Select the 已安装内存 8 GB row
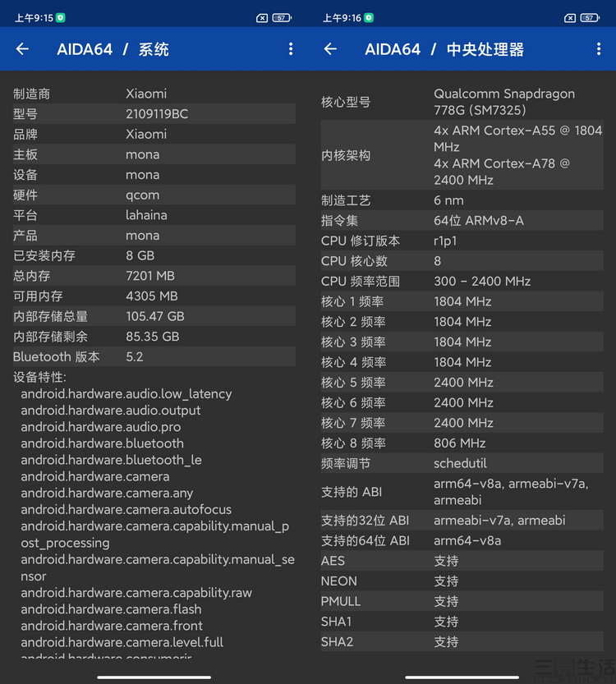The width and height of the screenshot is (616, 684). point(154,255)
